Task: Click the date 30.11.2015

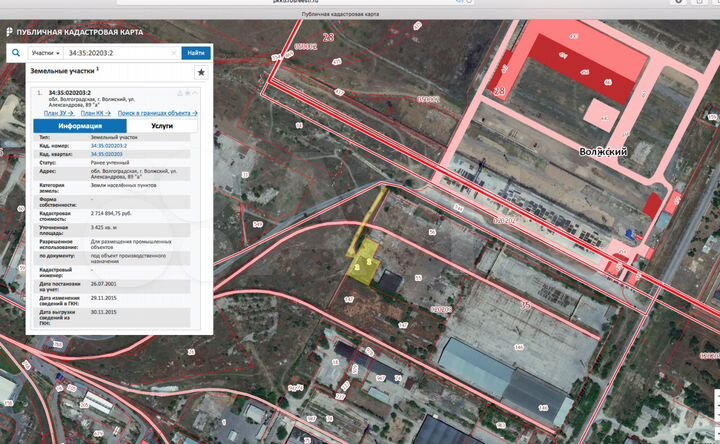Action: point(103,312)
